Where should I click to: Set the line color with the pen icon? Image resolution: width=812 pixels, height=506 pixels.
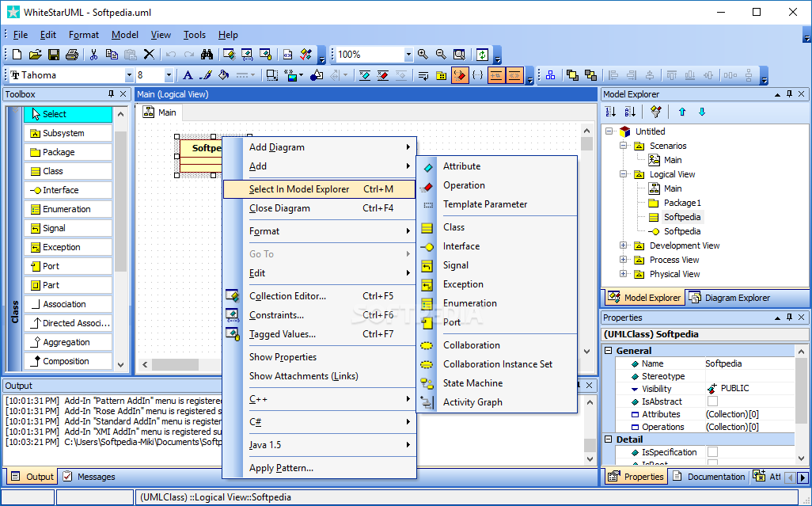click(x=206, y=75)
